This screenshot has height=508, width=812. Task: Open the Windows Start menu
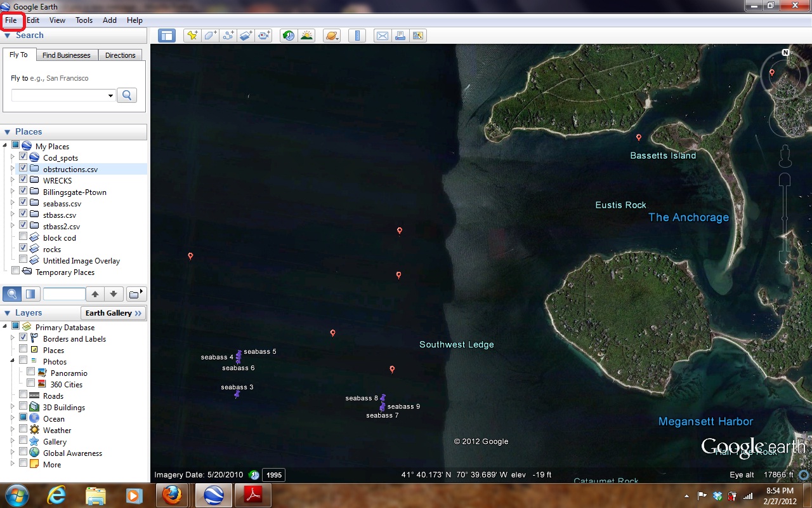point(16,495)
